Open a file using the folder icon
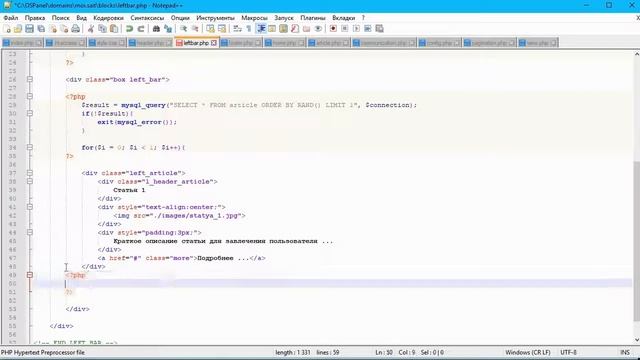This screenshot has width=640, height=360. [x=18, y=29]
